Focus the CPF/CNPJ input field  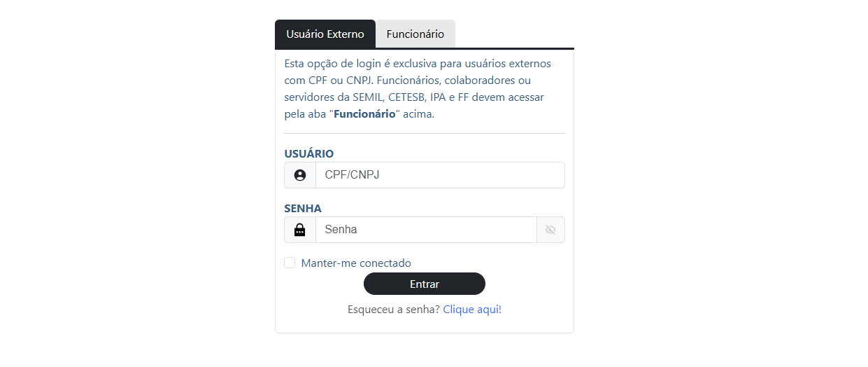439,175
